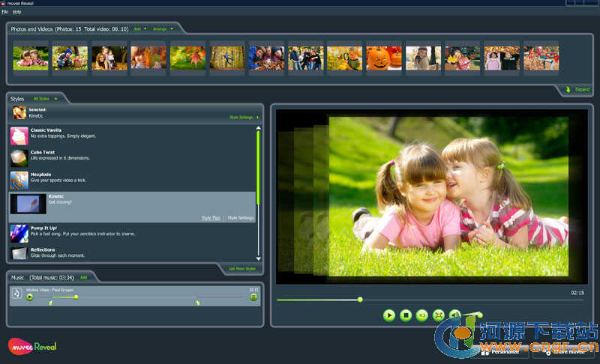Play the music track in Music panel

point(29,297)
